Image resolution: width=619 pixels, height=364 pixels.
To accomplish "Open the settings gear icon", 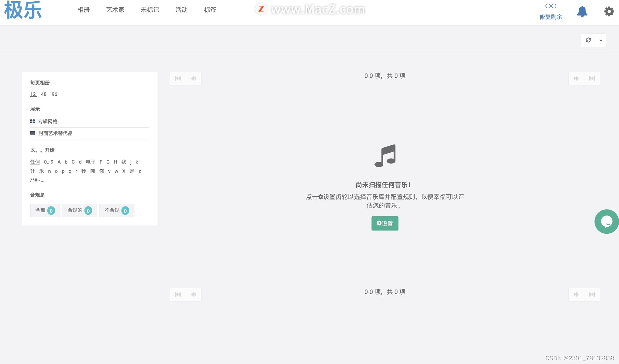I will coord(609,12).
